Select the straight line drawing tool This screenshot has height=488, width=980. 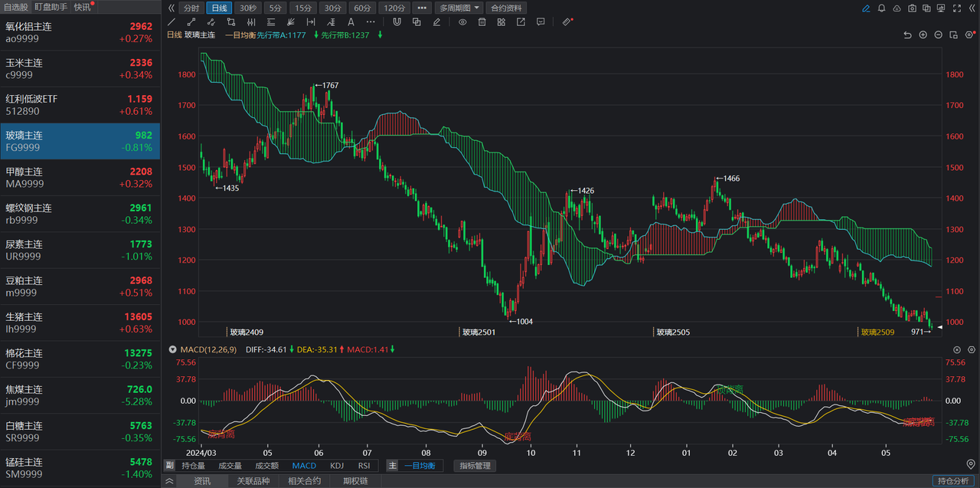(171, 22)
